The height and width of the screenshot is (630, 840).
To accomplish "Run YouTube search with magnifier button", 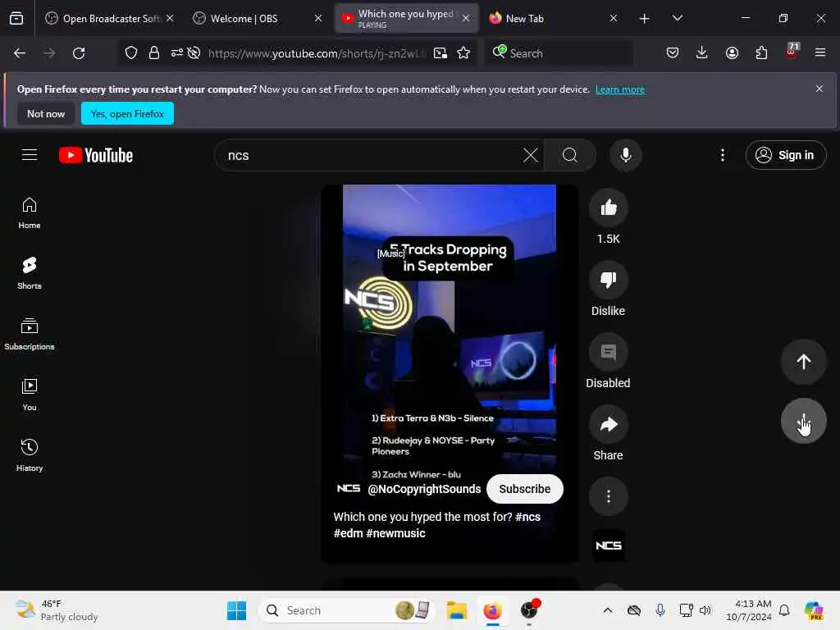I will [570, 155].
